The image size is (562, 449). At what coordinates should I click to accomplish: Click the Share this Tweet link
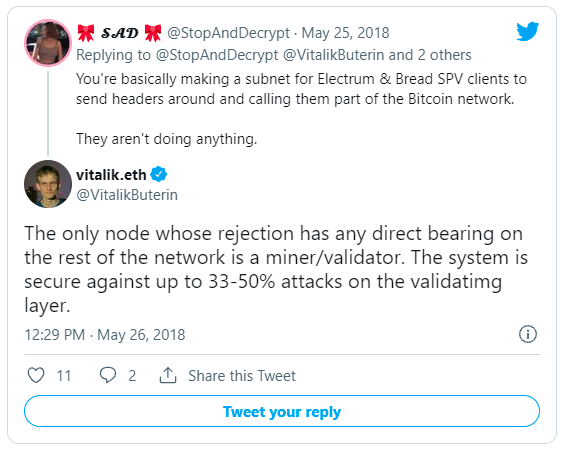coord(242,376)
